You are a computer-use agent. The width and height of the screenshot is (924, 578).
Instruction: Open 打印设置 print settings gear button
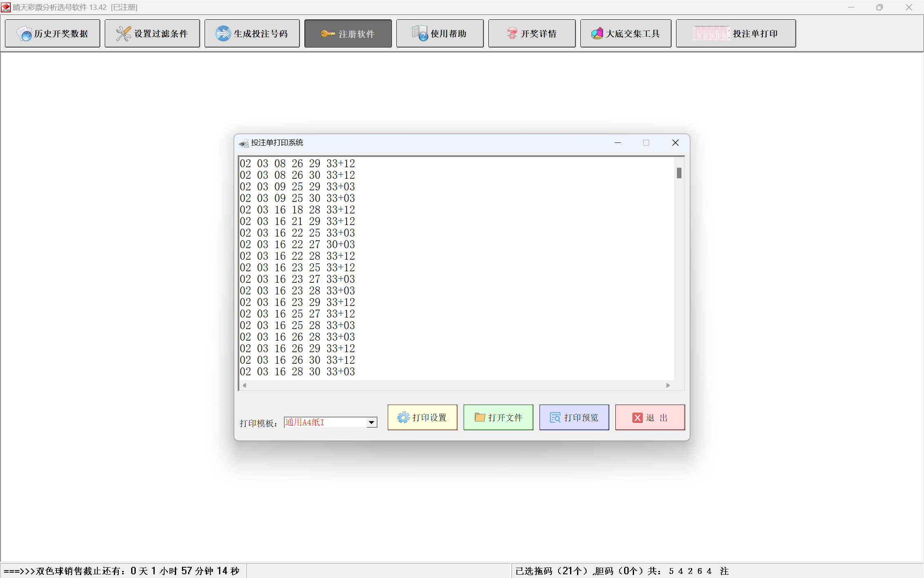[422, 417]
